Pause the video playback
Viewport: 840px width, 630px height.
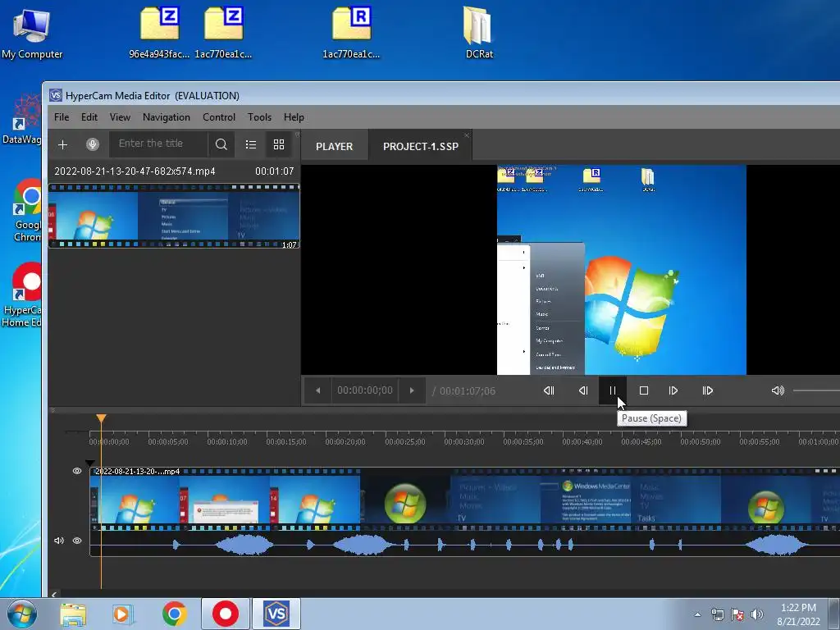(x=612, y=390)
